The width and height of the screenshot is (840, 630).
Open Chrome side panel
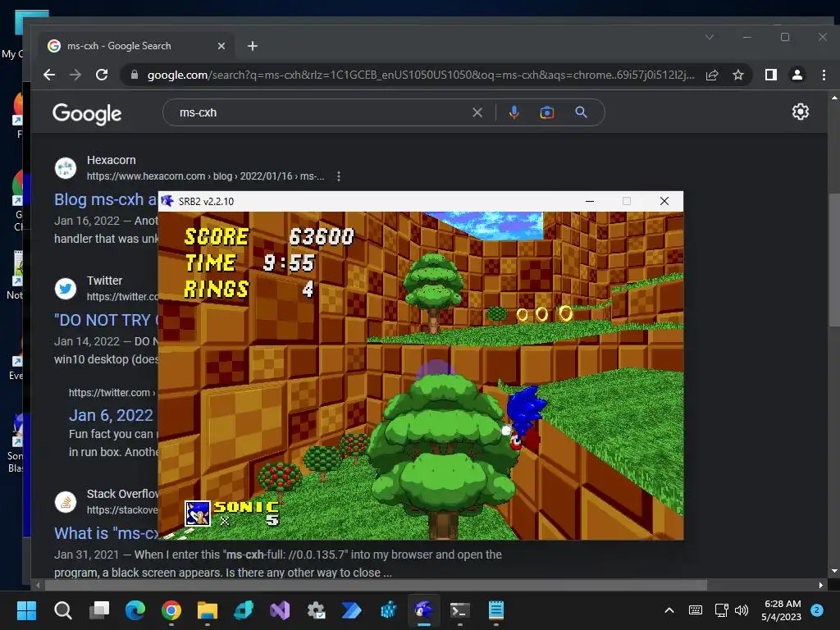(x=771, y=75)
